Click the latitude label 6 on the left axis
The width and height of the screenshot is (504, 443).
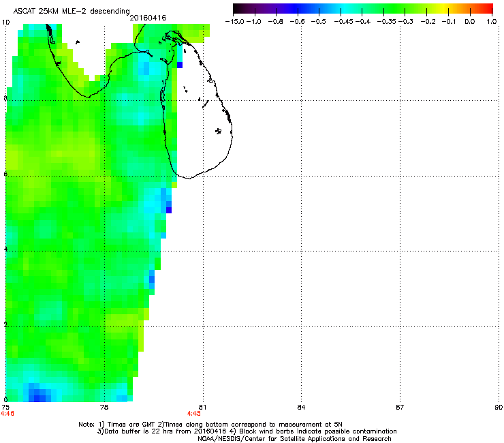coord(5,174)
